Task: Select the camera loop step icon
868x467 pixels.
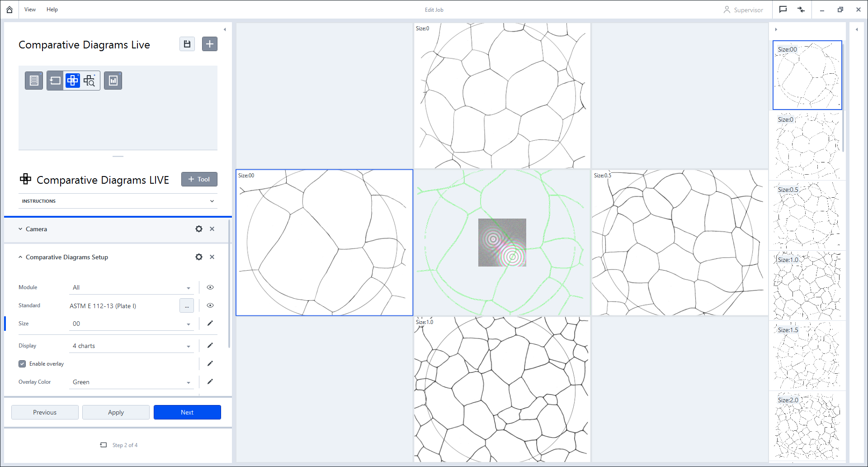Action: (x=55, y=80)
